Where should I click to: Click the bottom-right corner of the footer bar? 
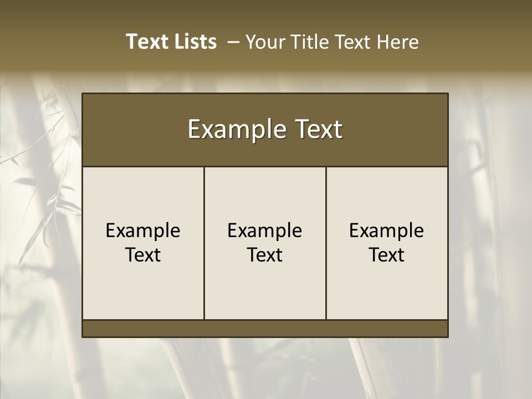pos(447,336)
